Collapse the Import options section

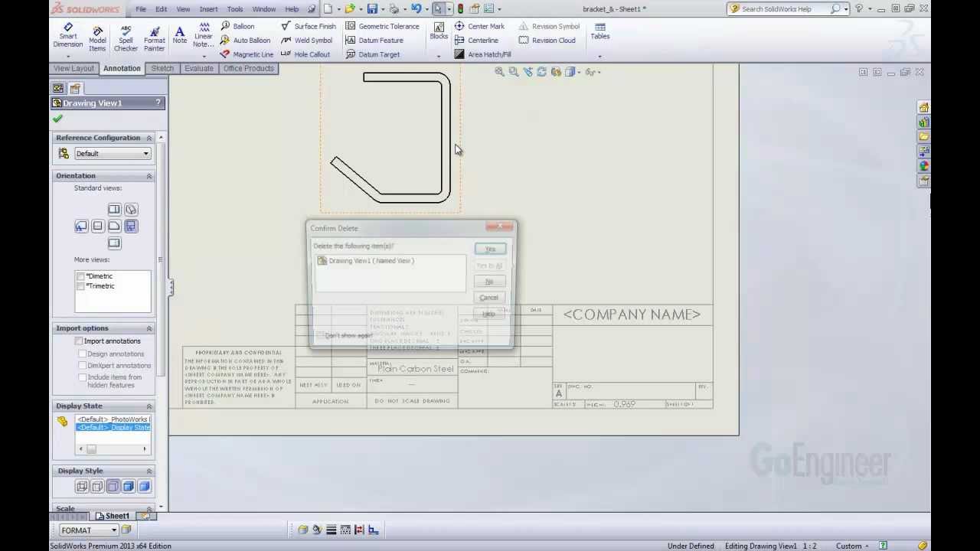(149, 328)
